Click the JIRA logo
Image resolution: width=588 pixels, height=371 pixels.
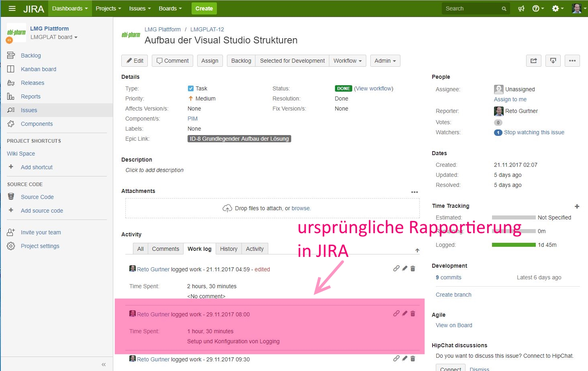click(34, 8)
